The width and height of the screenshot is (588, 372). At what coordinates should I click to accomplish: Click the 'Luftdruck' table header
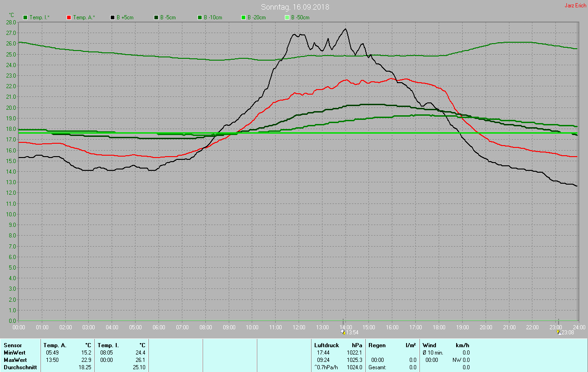coord(327,345)
